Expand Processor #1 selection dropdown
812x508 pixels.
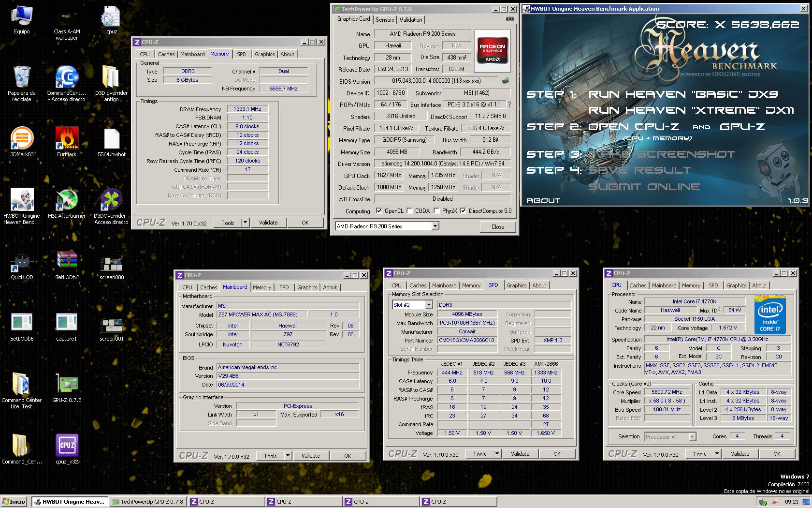tap(692, 436)
